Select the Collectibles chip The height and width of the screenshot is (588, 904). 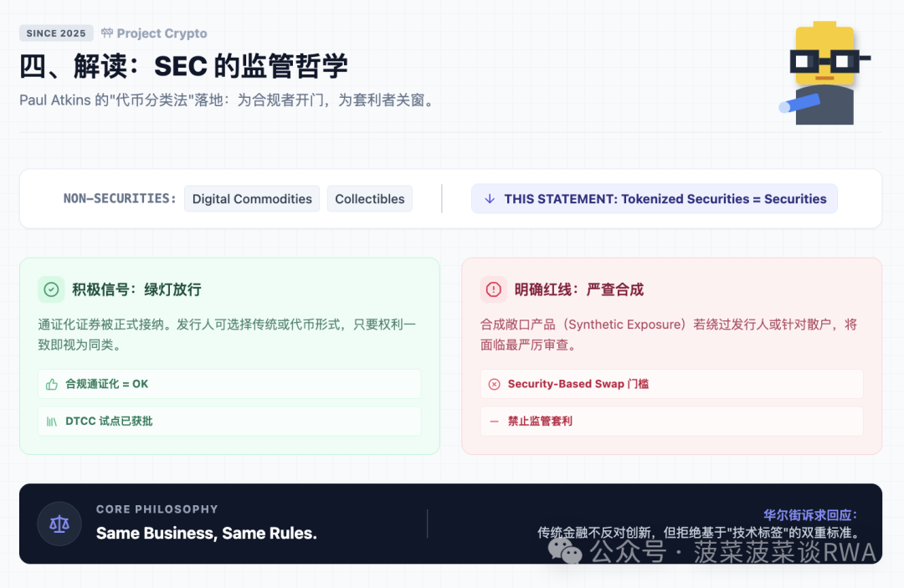point(369,198)
